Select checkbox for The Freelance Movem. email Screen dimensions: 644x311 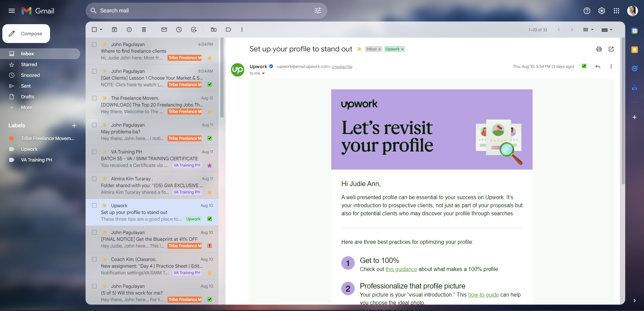point(94,98)
